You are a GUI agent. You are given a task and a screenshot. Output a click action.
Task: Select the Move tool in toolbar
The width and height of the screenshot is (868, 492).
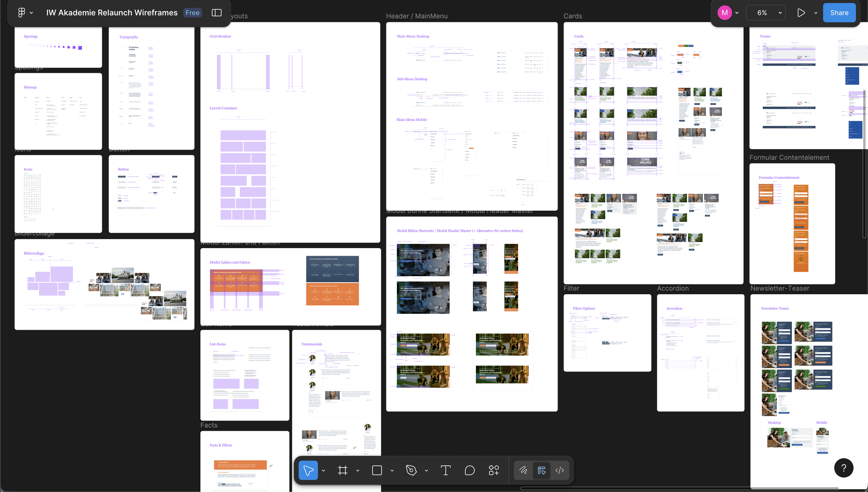pos(308,470)
